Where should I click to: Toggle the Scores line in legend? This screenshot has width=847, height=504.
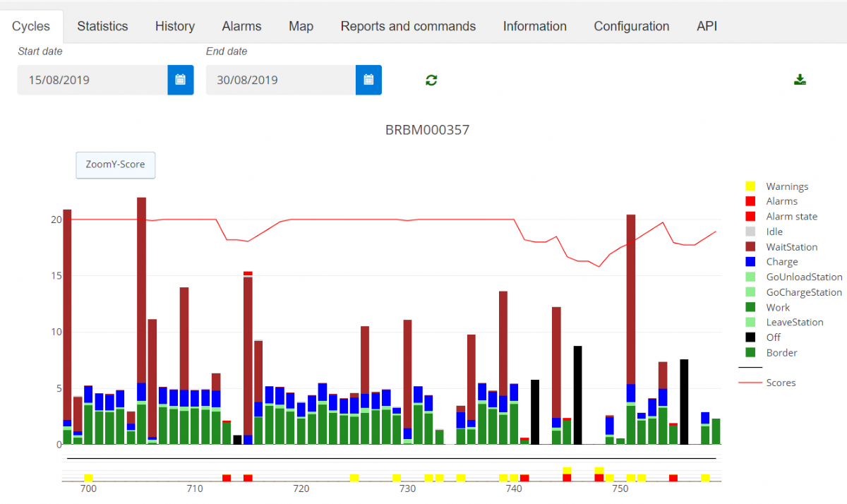(780, 383)
